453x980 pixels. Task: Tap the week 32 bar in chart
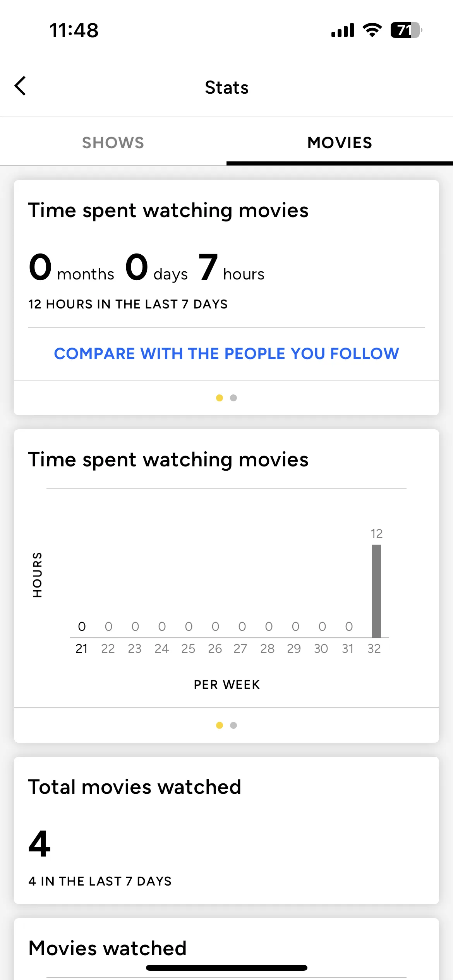tap(376, 591)
